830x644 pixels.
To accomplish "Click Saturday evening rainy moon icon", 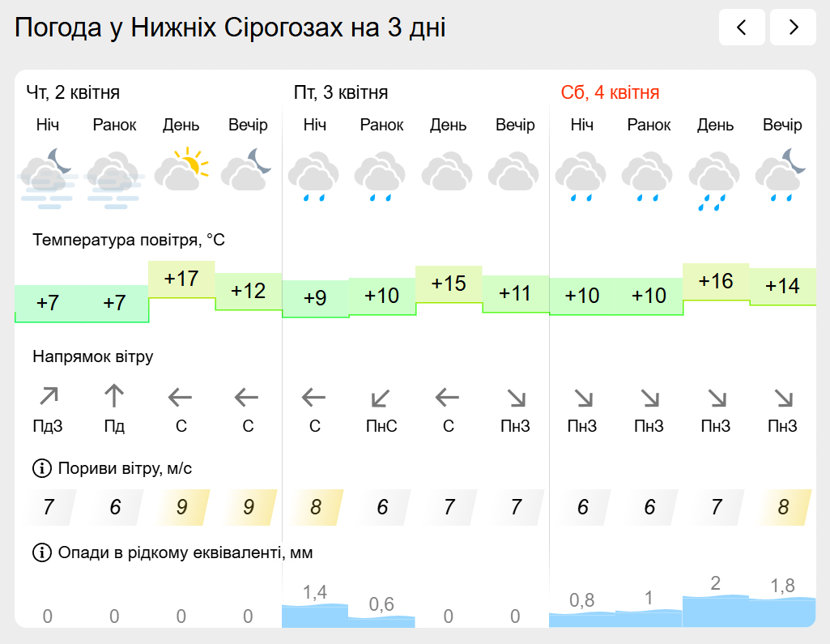I will 781,175.
